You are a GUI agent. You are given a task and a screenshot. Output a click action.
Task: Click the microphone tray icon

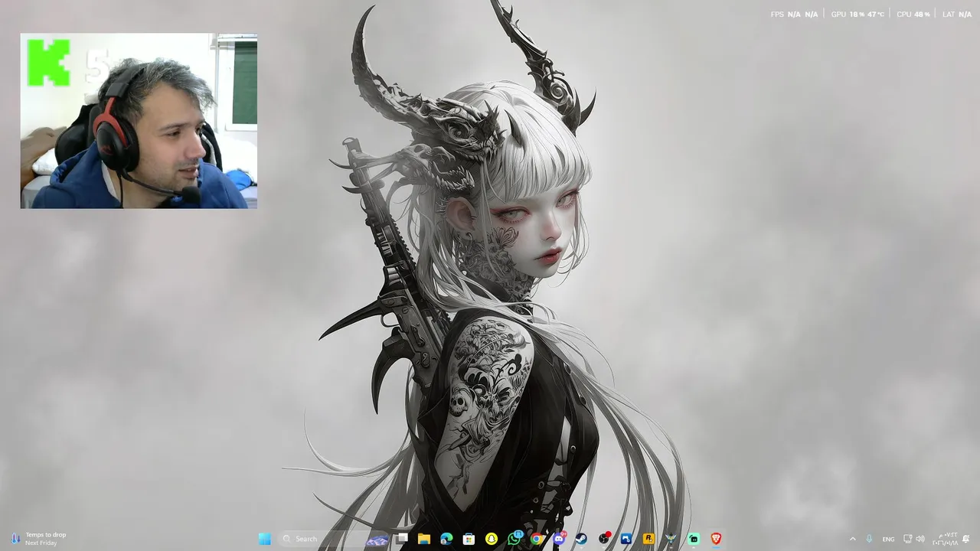[870, 539]
